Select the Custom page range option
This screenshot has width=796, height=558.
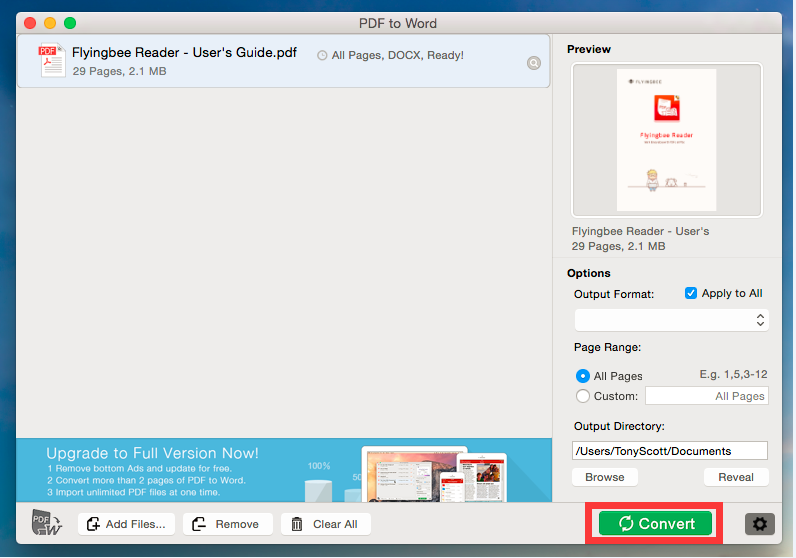pyautogui.click(x=583, y=396)
